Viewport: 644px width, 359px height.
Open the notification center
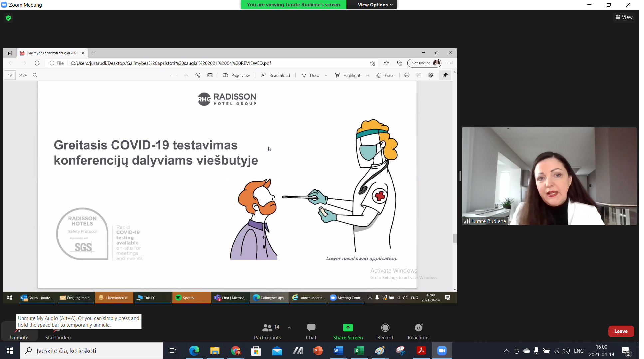[x=626, y=351]
